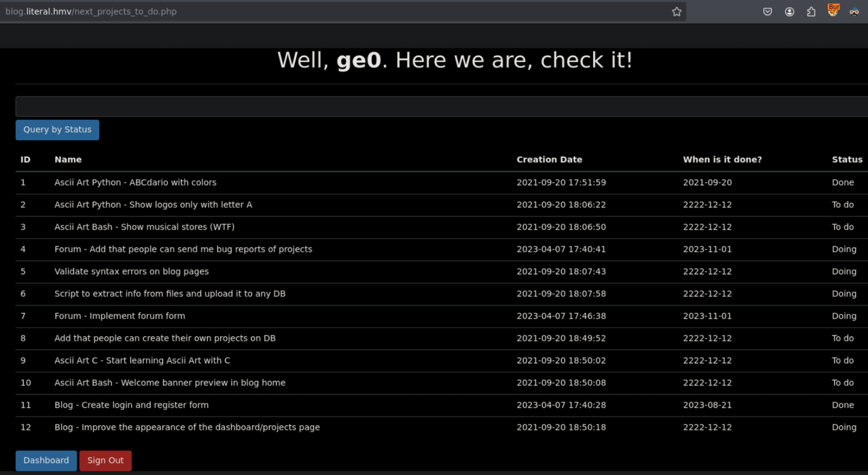Open the Firefox account icon

(789, 11)
